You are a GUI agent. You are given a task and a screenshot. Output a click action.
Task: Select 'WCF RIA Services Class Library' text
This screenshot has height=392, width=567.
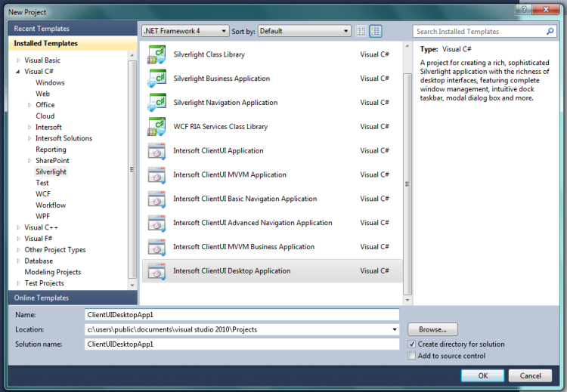221,127
